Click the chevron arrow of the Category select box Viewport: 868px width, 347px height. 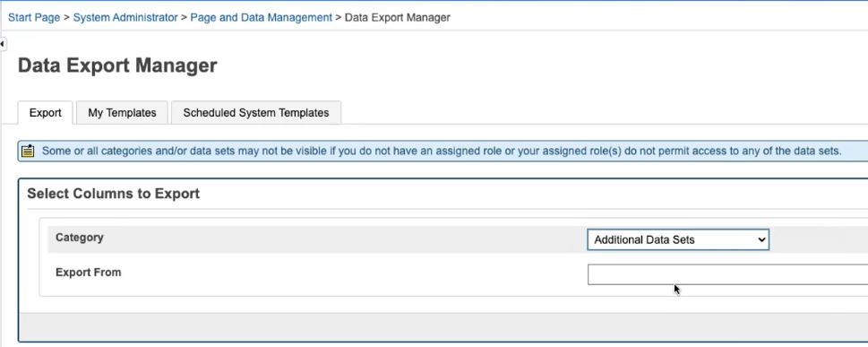[761, 239]
